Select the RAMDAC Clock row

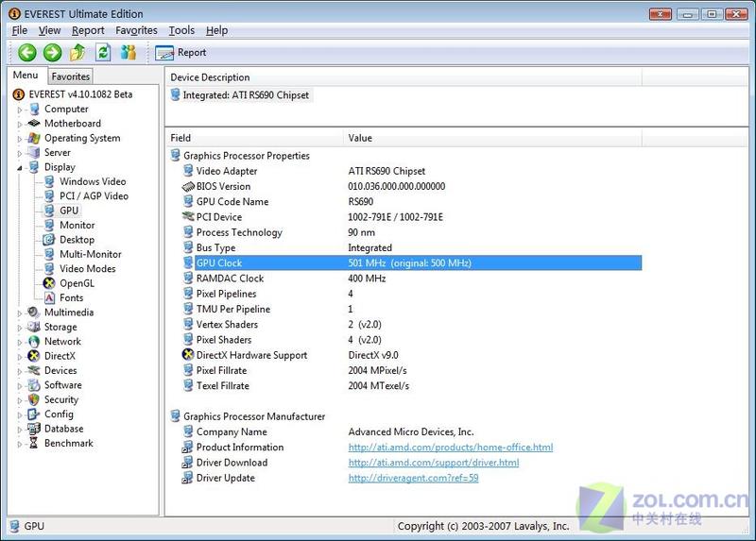412,279
